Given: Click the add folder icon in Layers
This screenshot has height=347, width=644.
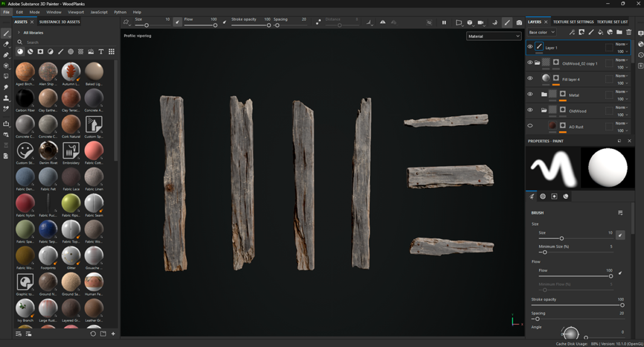Looking at the screenshot, I should (619, 32).
